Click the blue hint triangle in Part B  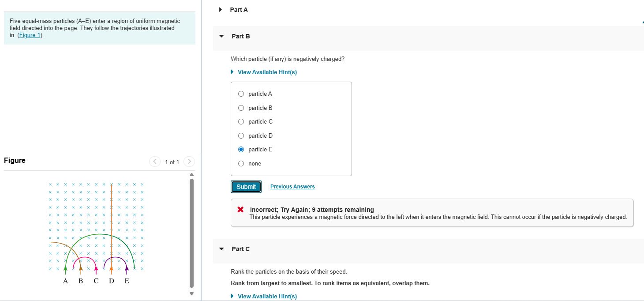coord(232,71)
